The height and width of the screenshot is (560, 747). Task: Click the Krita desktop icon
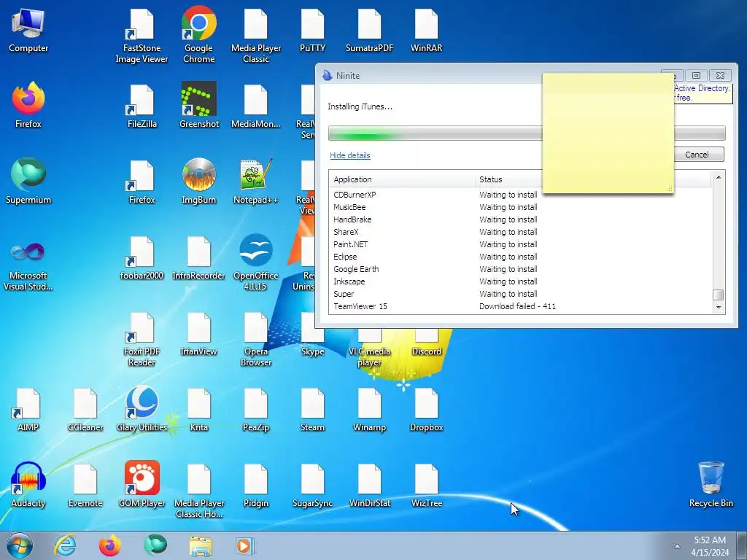pos(198,410)
